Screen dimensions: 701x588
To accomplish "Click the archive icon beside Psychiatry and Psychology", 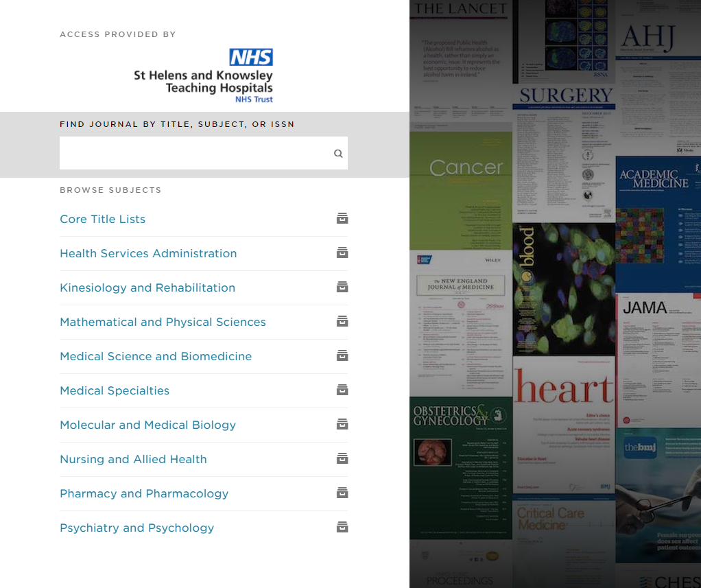I will pos(342,527).
